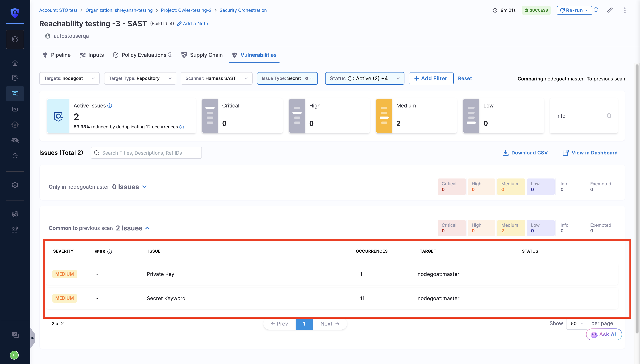Image resolution: width=640 pixels, height=364 pixels.
Task: Click the home icon in sidebar
Action: pyautogui.click(x=15, y=63)
